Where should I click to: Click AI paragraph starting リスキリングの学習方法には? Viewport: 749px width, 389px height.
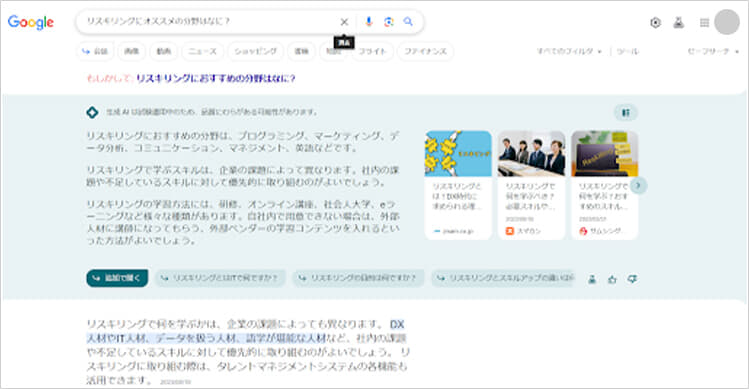tap(243, 222)
